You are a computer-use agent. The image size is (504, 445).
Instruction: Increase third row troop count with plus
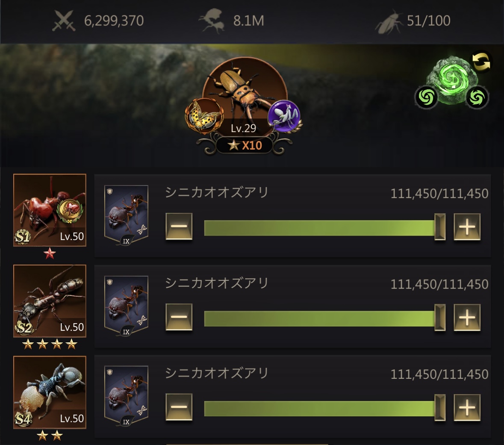point(467,407)
